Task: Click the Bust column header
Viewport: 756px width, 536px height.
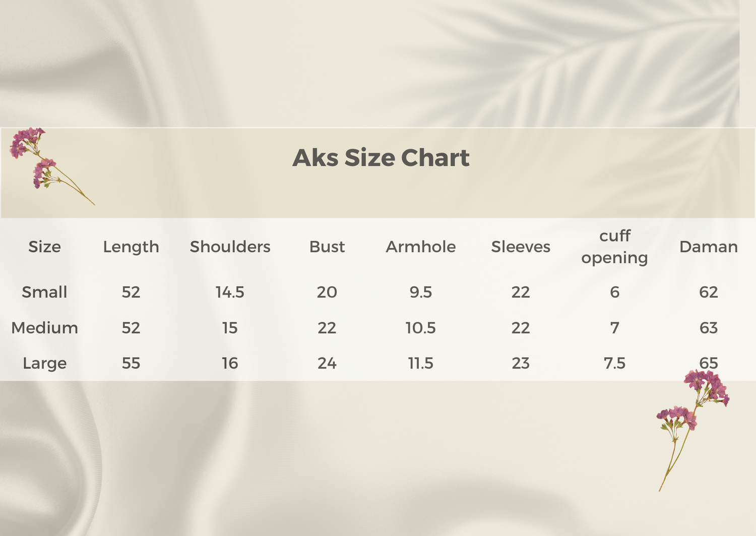Action: click(327, 247)
